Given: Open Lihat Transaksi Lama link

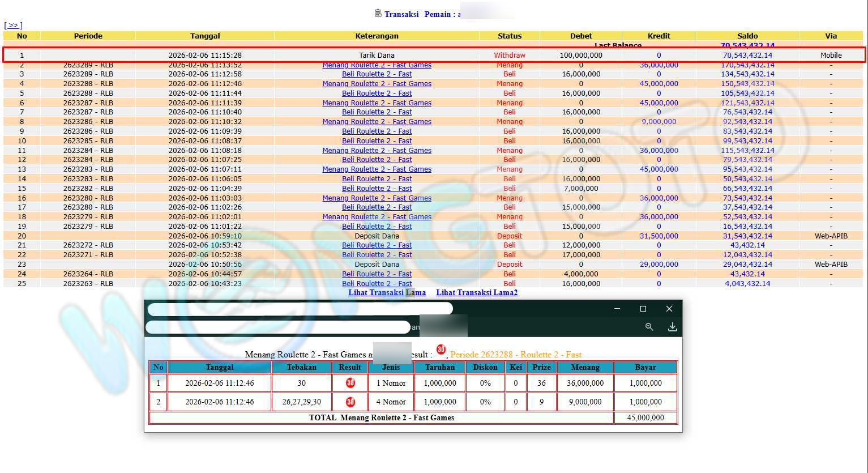Looking at the screenshot, I should (387, 292).
